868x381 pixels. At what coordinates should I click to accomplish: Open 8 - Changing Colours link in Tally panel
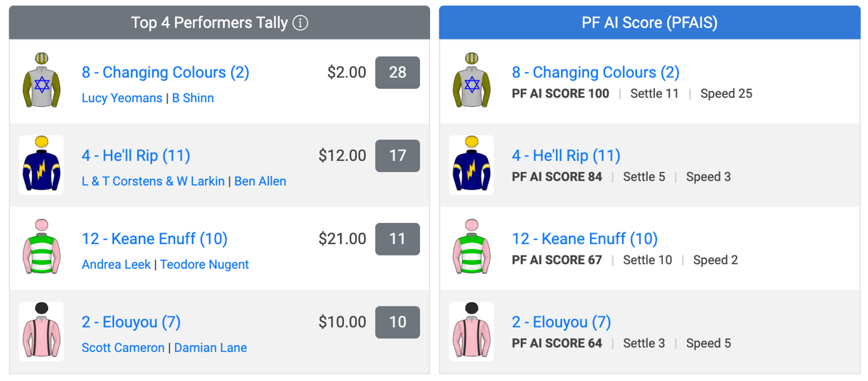tap(166, 72)
